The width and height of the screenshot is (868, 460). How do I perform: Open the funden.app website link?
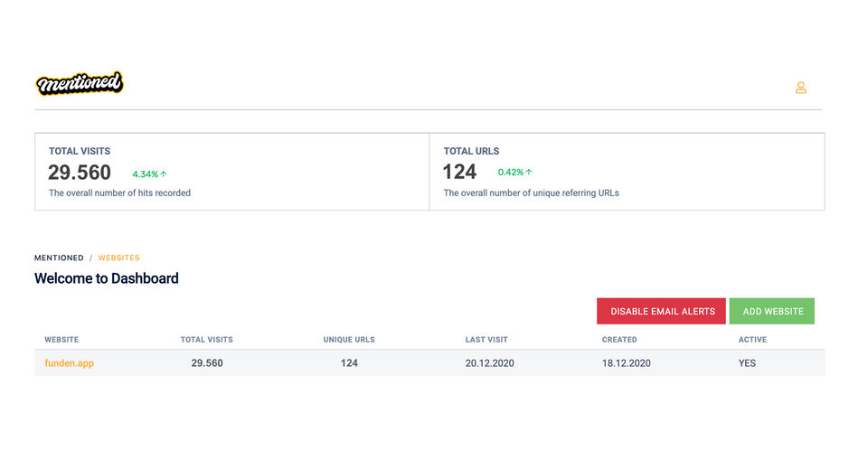click(70, 363)
